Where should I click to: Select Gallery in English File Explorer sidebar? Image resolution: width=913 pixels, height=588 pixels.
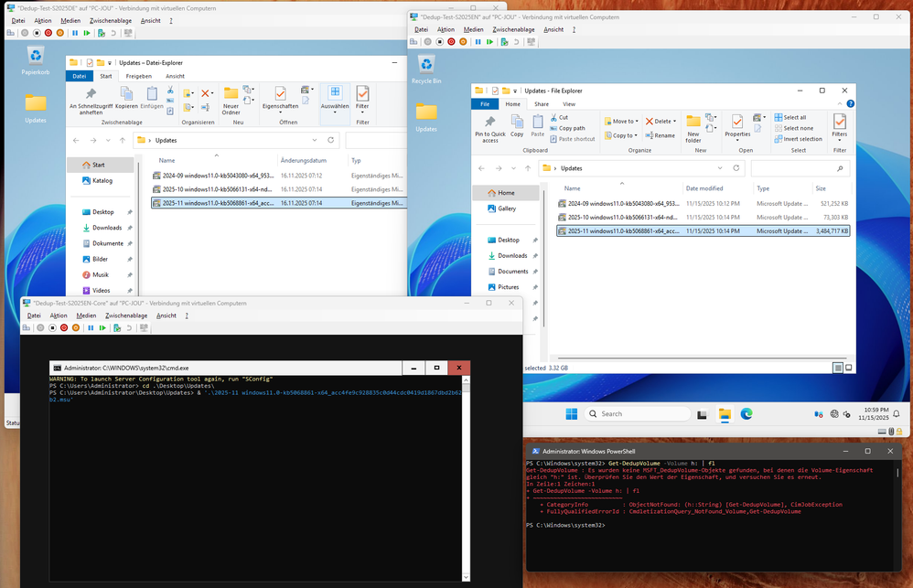[x=507, y=208]
